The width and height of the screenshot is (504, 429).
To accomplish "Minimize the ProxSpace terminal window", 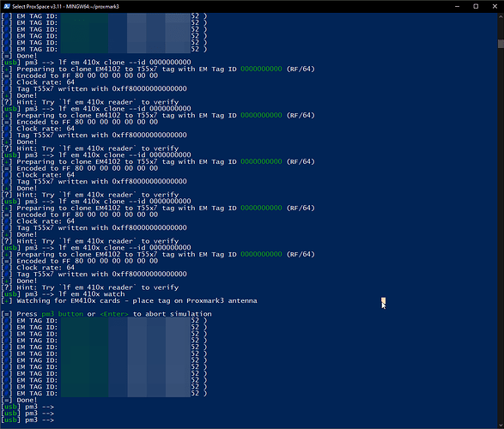I will [x=457, y=6].
